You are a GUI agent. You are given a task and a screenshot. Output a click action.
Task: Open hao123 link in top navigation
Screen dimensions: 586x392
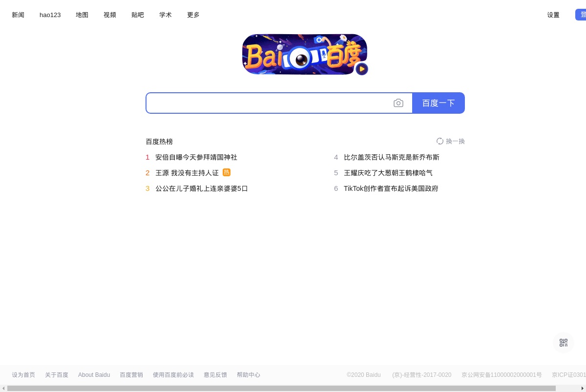tap(50, 15)
